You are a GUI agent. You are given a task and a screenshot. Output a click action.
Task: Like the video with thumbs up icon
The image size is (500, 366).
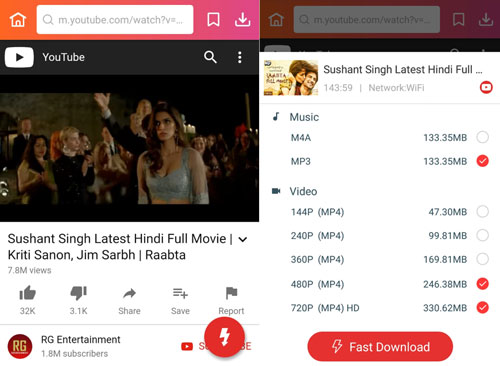[x=27, y=293]
